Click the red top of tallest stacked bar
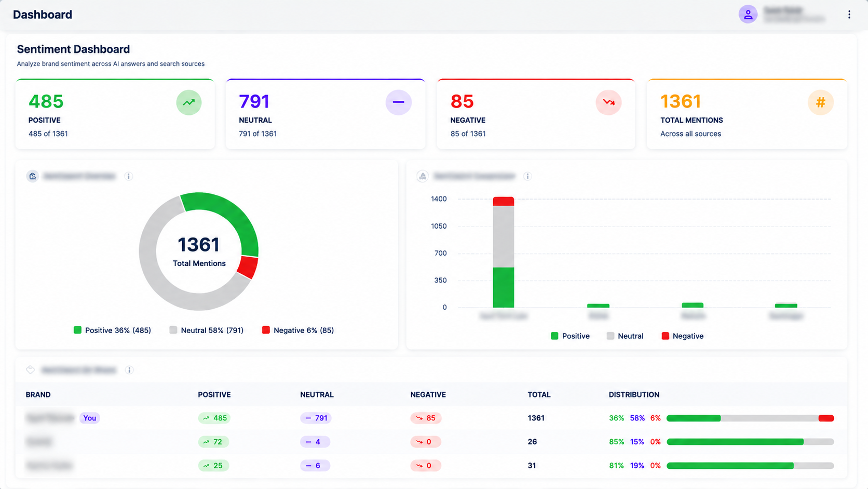Screen dimensions: 868x489 click(504, 201)
